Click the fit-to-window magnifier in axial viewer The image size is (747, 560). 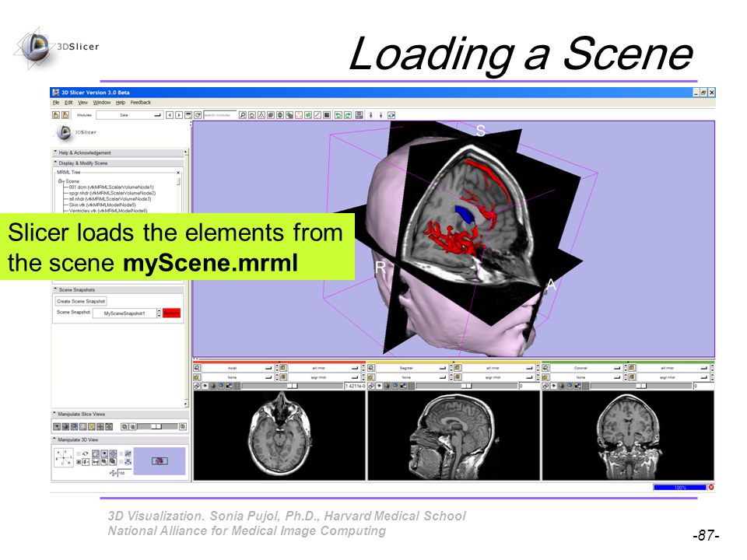[x=197, y=368]
